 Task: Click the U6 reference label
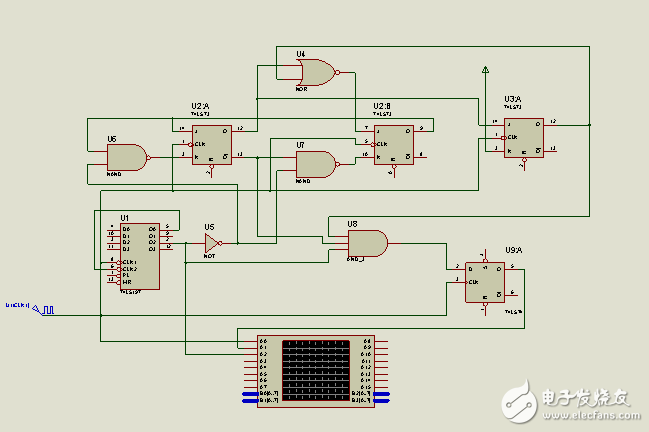(112, 139)
